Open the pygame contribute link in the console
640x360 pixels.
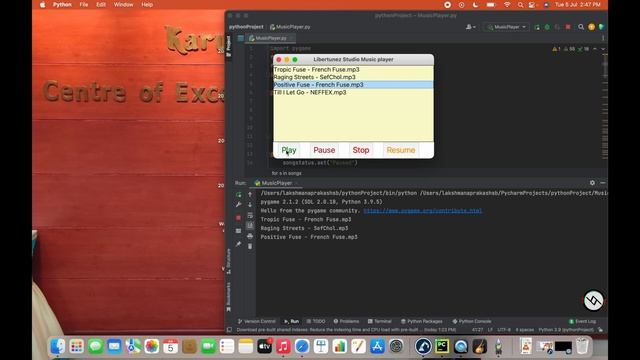pyautogui.click(x=422, y=211)
